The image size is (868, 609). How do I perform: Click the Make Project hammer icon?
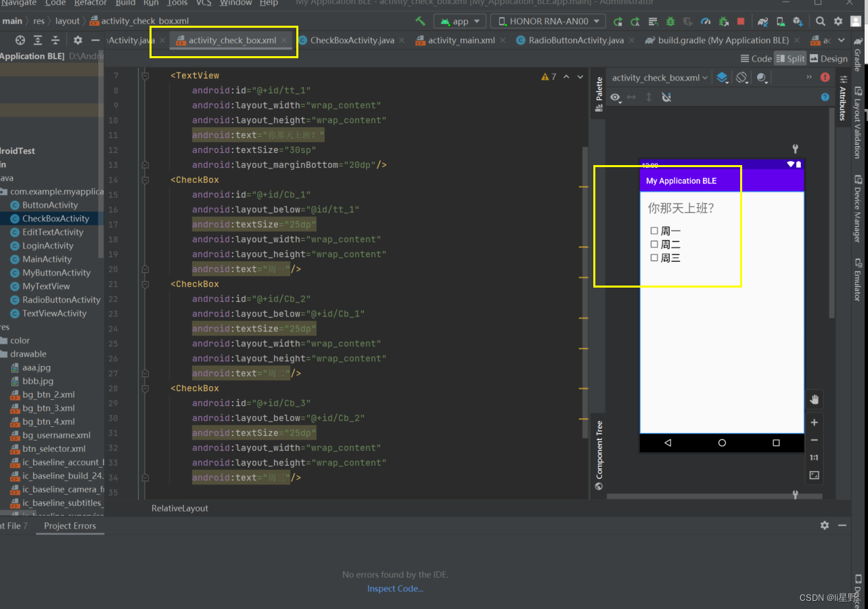pos(421,21)
